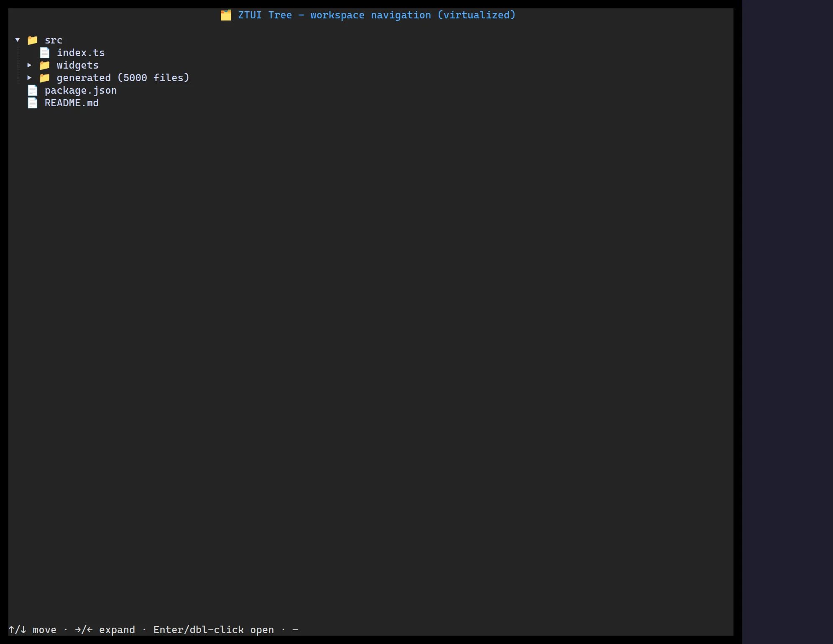Click the '→/← expand' hint
Image resolution: width=833 pixels, height=644 pixels.
point(105,630)
